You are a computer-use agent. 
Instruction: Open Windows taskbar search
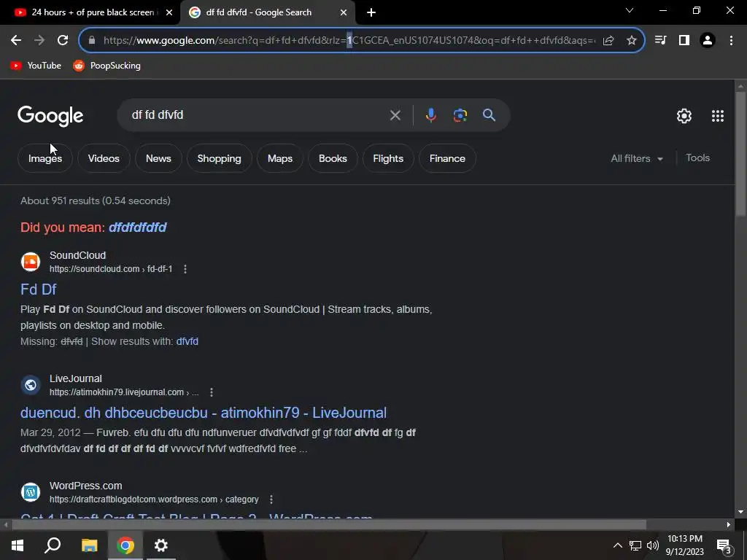(x=53, y=545)
